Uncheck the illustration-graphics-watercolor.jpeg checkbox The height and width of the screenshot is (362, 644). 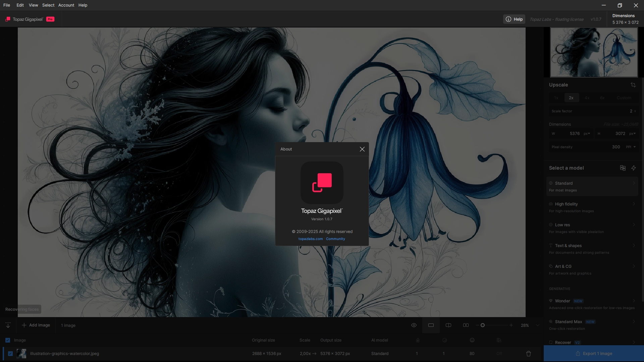click(x=10, y=354)
